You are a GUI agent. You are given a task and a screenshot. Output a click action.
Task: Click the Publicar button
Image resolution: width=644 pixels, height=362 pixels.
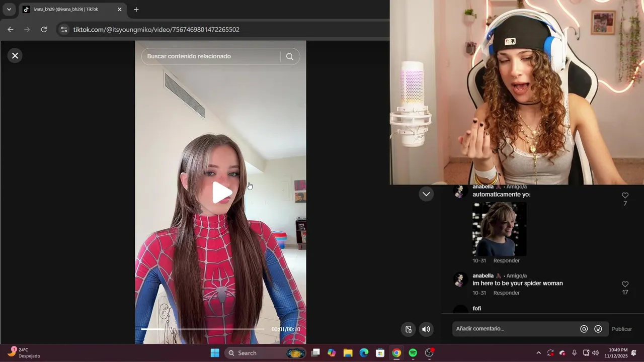(x=622, y=329)
